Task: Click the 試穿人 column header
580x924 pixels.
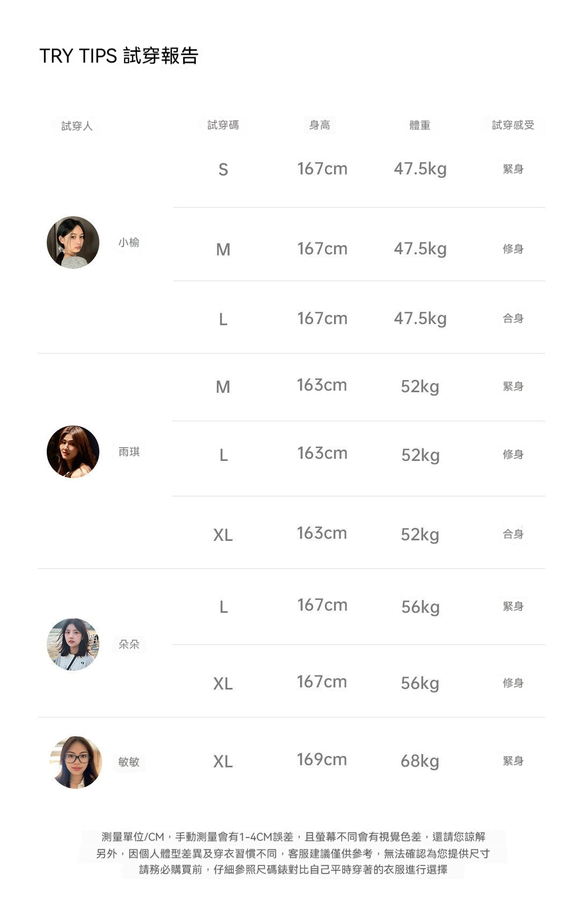Action: pyautogui.click(x=77, y=126)
